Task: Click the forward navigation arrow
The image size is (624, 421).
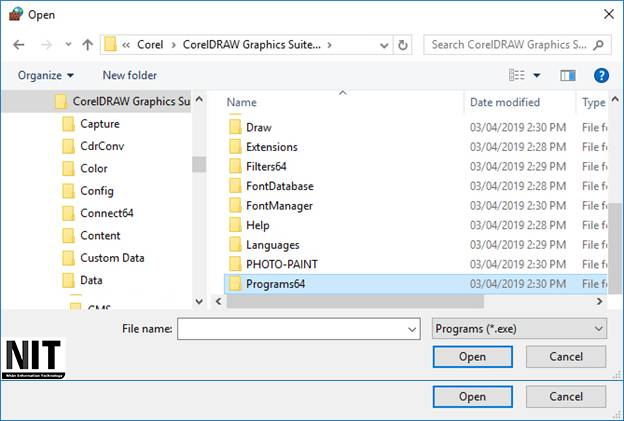Action: click(x=46, y=45)
